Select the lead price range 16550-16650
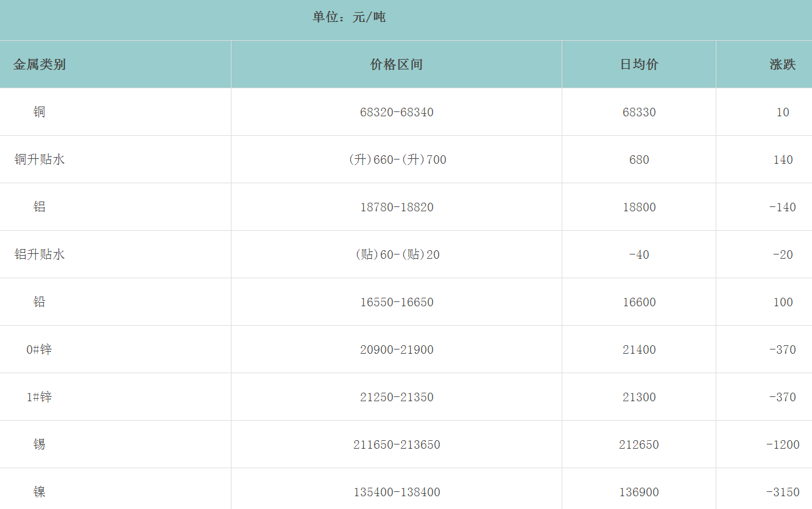Screen dimensions: 812x509 (x=397, y=302)
